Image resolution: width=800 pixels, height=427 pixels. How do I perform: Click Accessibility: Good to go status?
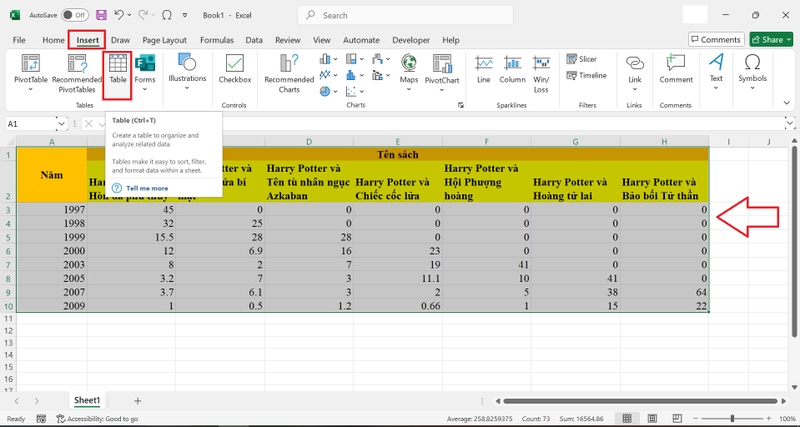(x=97, y=419)
